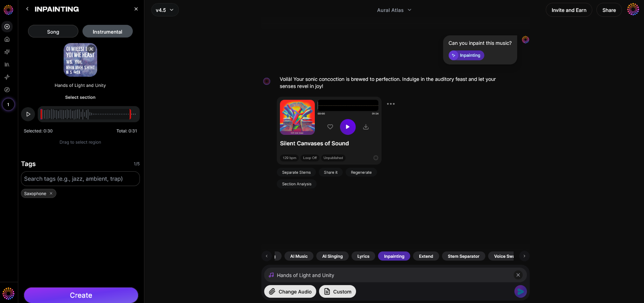Click the app logo at top left
644x303 pixels.
click(x=8, y=10)
